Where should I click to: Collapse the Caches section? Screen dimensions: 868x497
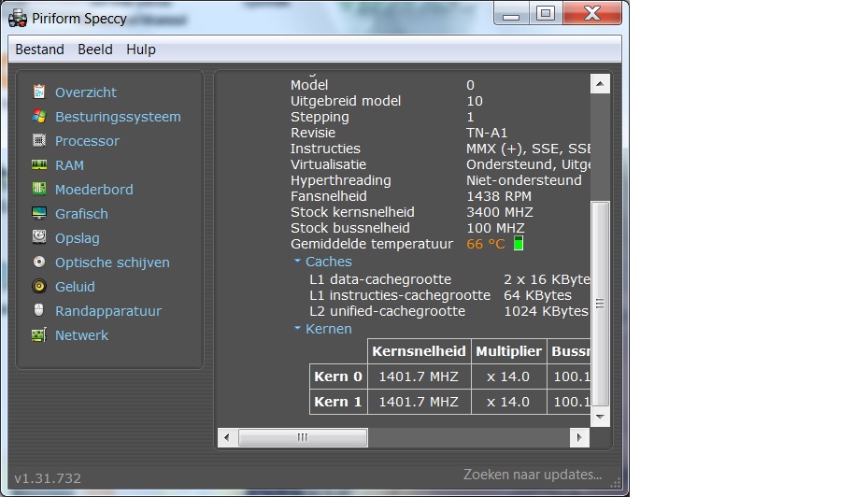[297, 260]
